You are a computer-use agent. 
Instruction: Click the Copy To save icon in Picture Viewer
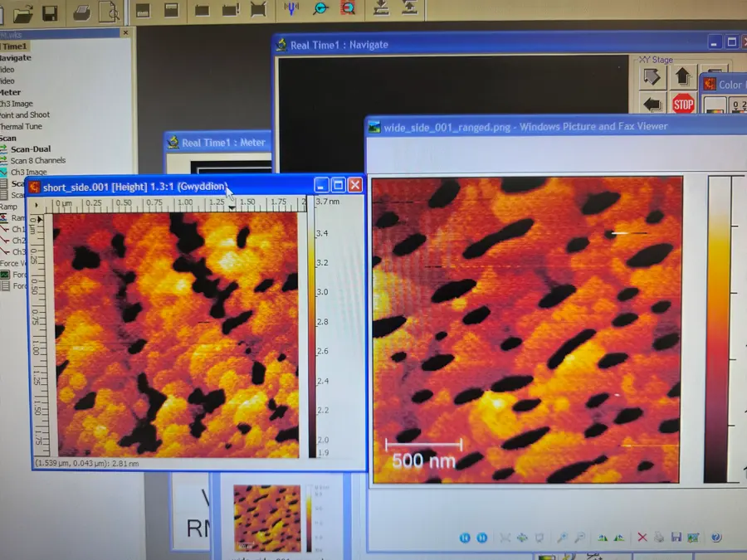pos(676,537)
